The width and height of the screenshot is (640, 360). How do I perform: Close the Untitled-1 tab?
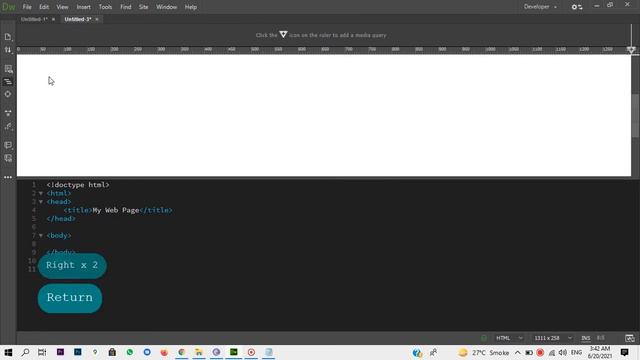pos(53,19)
